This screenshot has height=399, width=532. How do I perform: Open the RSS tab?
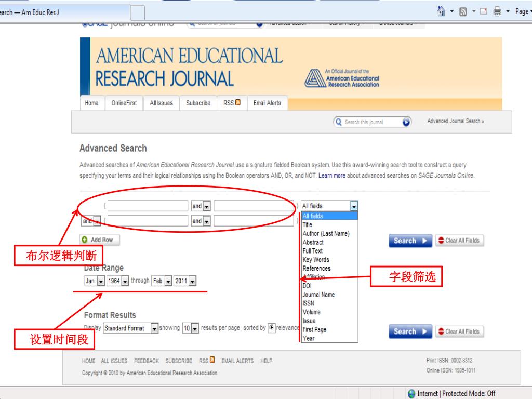232,103
